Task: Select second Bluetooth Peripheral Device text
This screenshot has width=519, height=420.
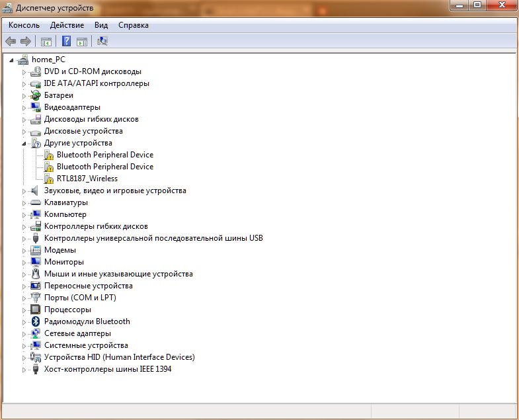Action: pos(105,167)
